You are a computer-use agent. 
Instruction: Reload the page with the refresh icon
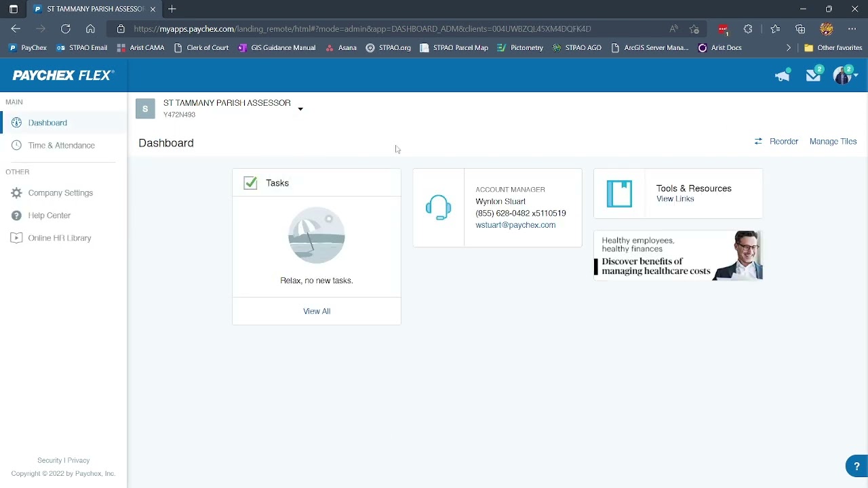pos(66,28)
